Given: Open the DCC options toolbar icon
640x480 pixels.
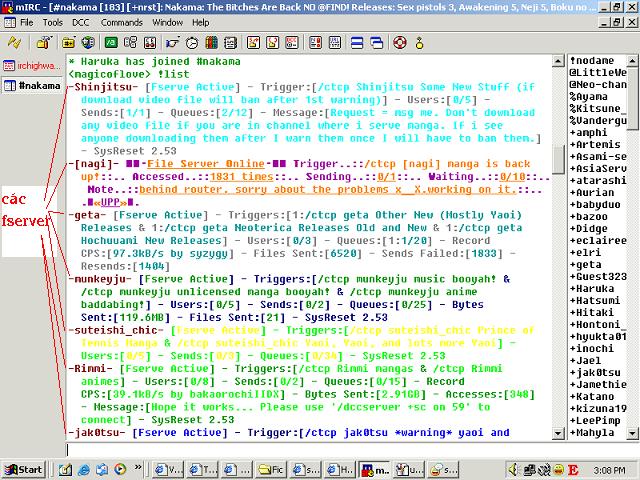Looking at the screenshot, I should pyautogui.click(x=292, y=42).
